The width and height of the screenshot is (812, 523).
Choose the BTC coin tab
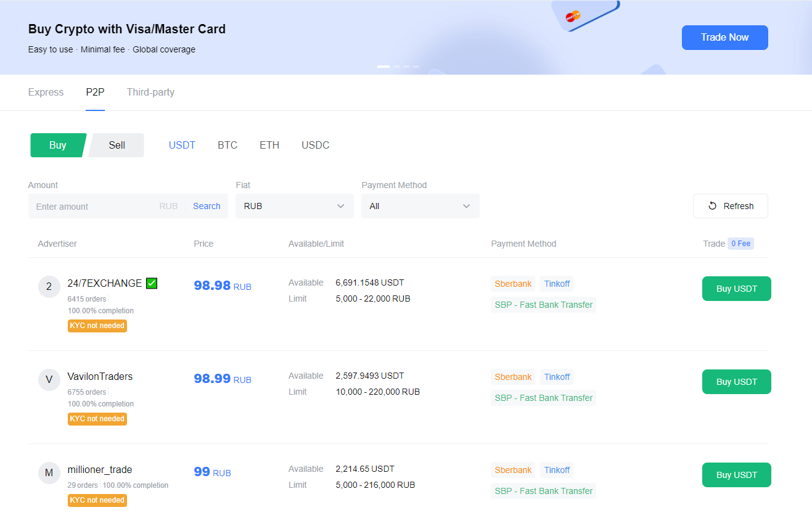[228, 146]
